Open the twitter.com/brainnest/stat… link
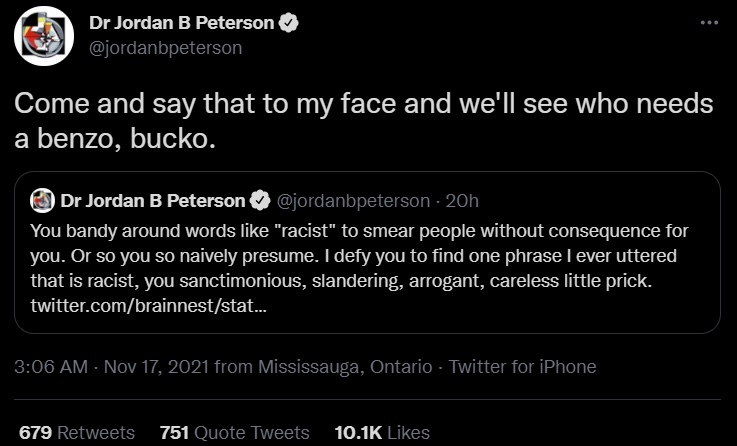 [149, 306]
